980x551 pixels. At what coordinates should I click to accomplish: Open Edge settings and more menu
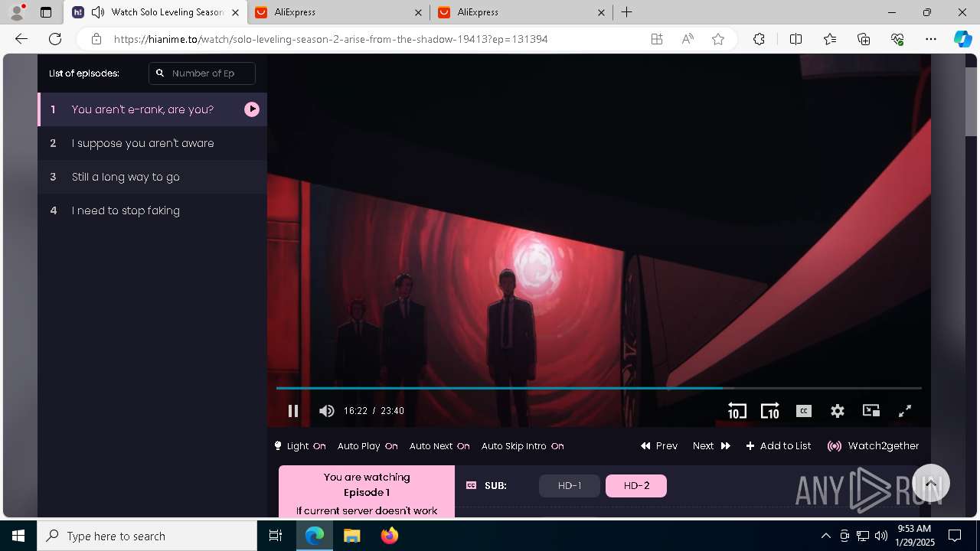[931, 39]
